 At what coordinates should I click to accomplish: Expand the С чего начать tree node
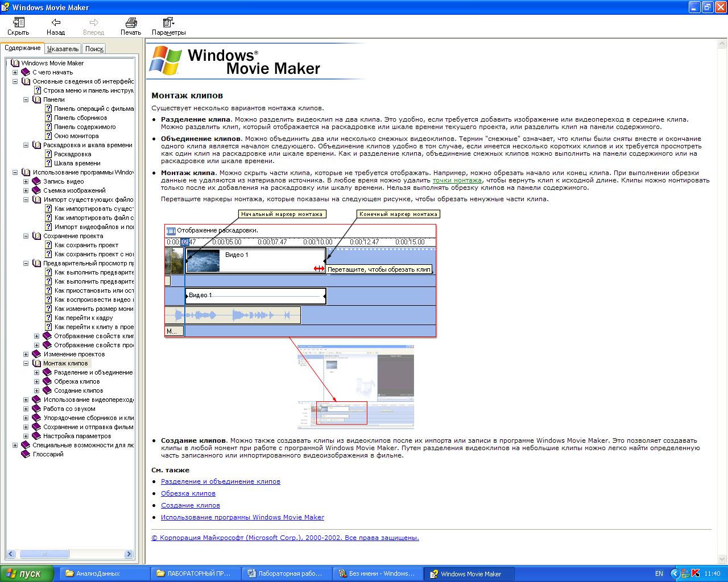[15, 72]
